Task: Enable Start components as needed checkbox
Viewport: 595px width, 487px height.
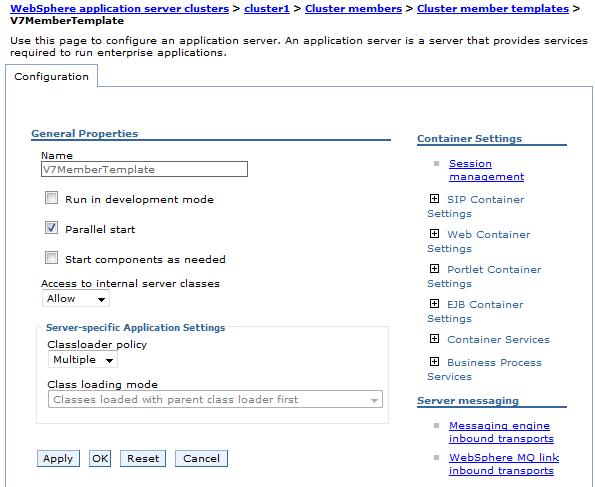Action: (x=51, y=257)
